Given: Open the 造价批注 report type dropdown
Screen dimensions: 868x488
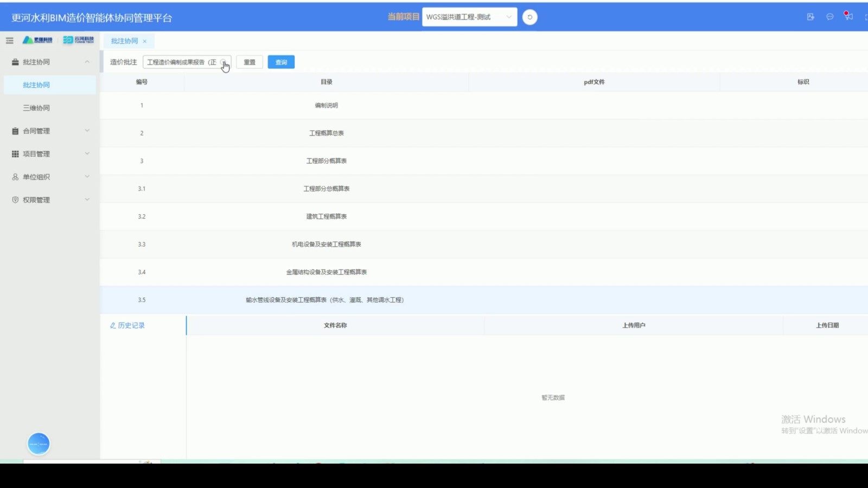Looking at the screenshot, I should point(187,62).
